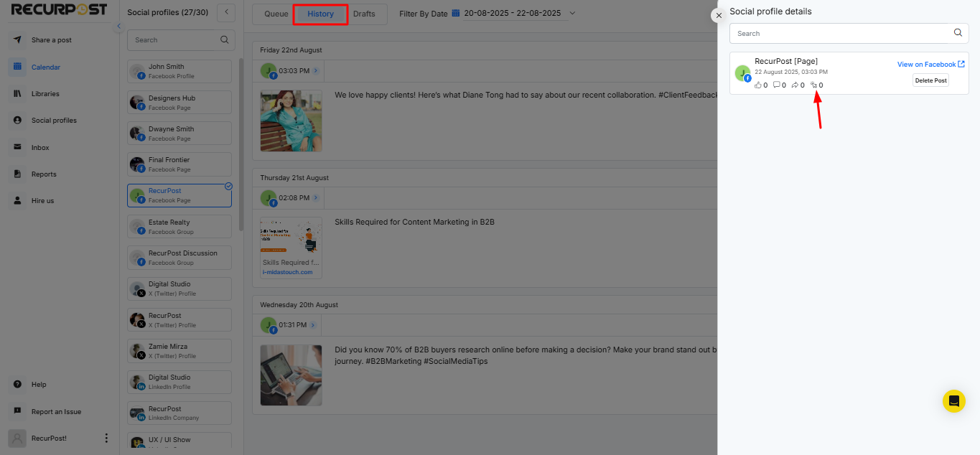
Task: Click the calendar icon next to Filter By Date
Action: click(455, 13)
